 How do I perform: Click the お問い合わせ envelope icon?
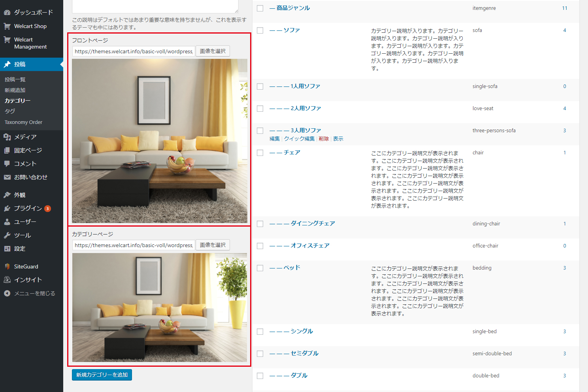7,177
